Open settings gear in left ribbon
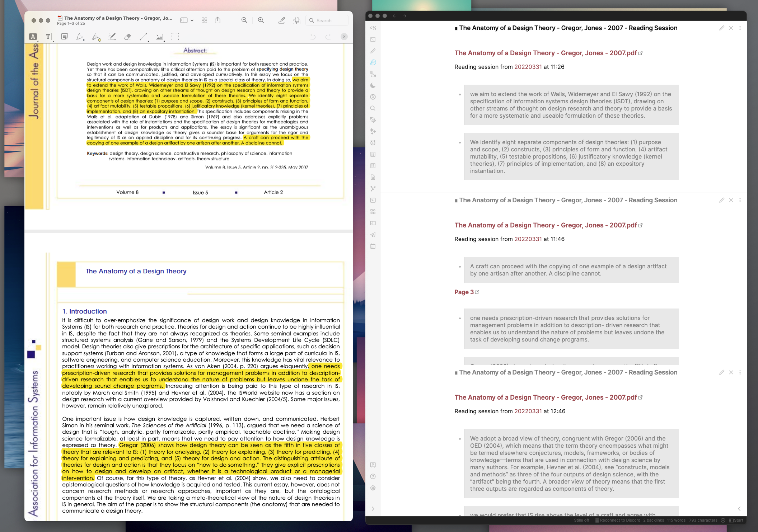 click(x=373, y=488)
